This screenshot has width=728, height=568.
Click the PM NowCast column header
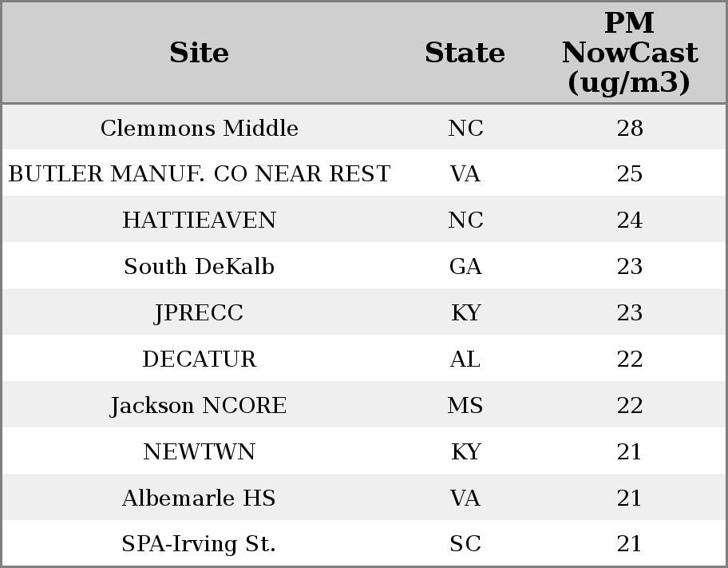[629, 53]
